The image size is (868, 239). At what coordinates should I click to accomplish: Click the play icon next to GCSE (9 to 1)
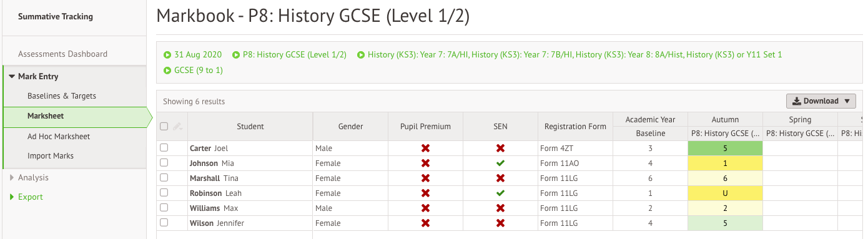point(167,71)
